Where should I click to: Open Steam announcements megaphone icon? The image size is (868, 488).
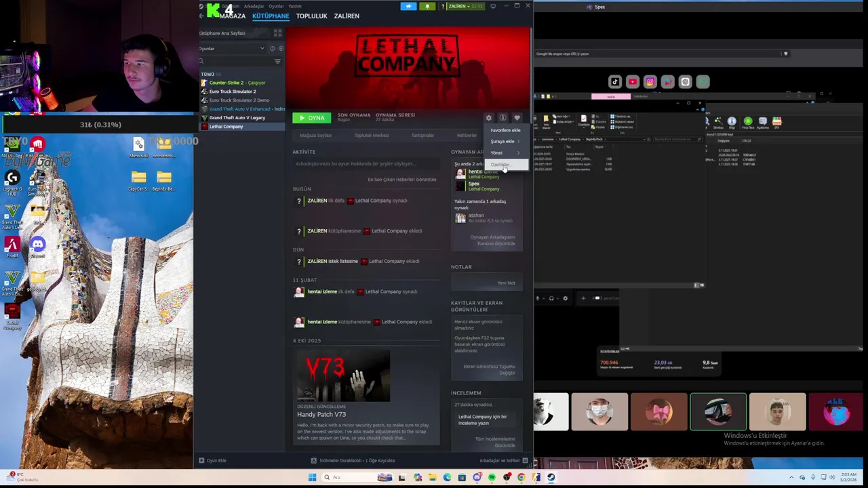(408, 6)
